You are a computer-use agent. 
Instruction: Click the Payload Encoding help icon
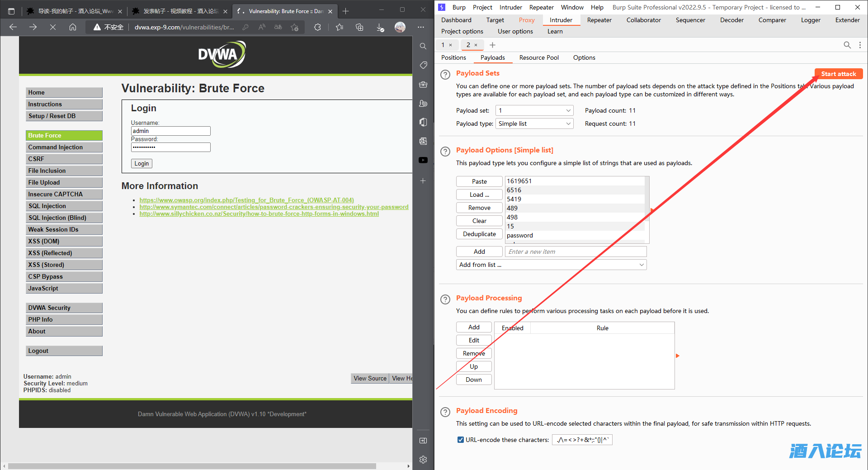pyautogui.click(x=445, y=412)
